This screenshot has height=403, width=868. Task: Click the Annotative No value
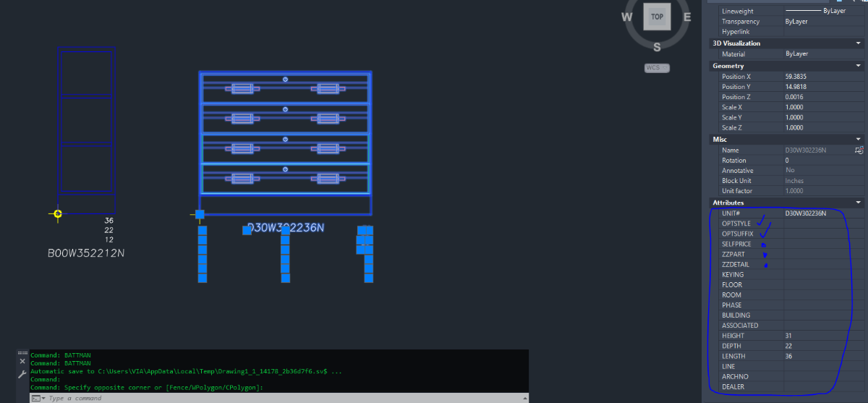824,170
